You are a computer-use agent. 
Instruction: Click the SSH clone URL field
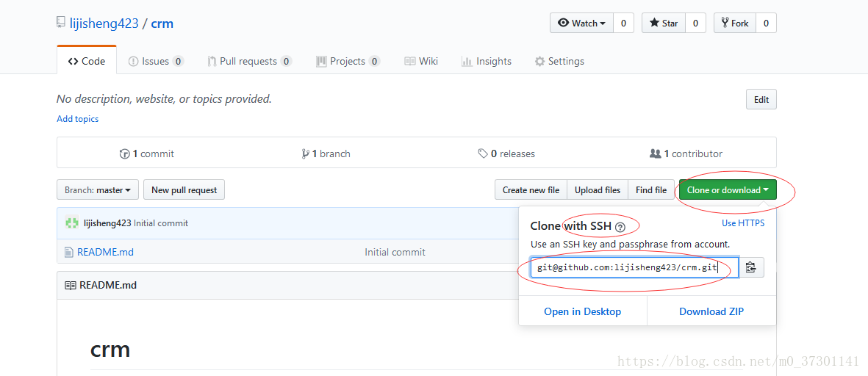pyautogui.click(x=634, y=267)
